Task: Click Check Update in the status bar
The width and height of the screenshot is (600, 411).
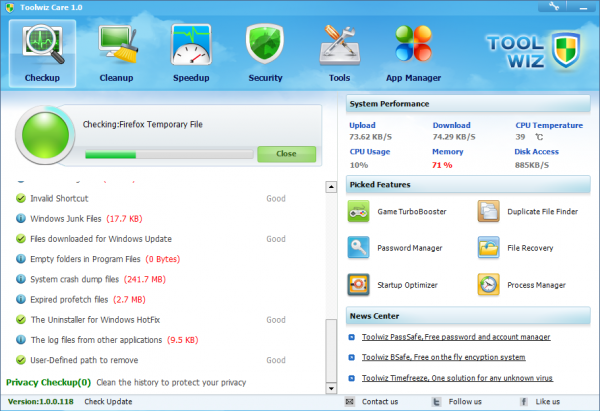Action: 108,401
